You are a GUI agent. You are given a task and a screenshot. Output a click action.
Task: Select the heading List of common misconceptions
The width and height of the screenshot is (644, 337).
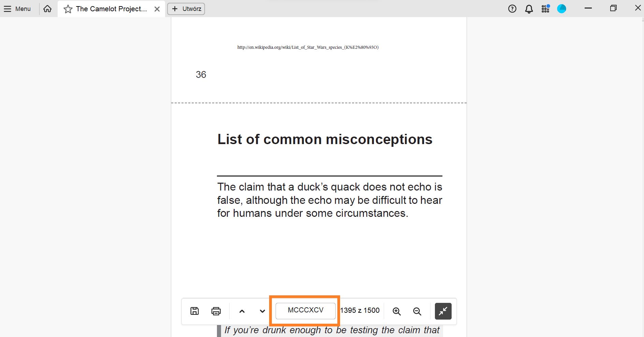click(x=325, y=139)
